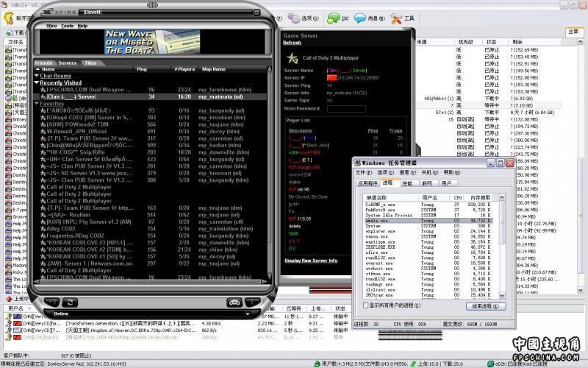
Task: Open Task Manager 选项 menu
Action: coord(385,172)
